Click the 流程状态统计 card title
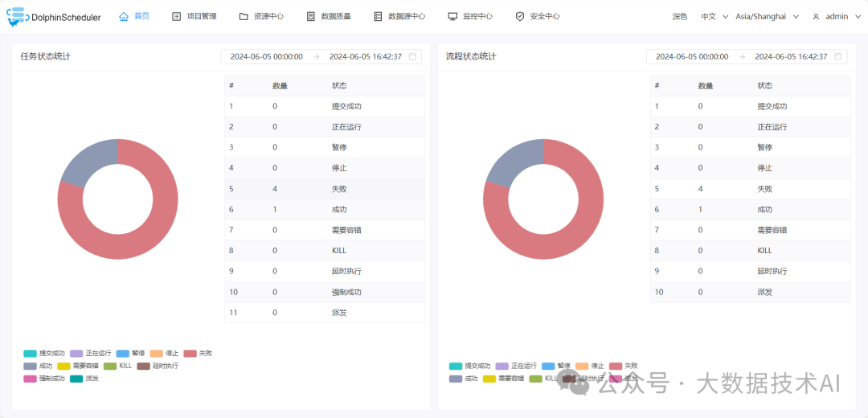868x418 pixels. [471, 56]
